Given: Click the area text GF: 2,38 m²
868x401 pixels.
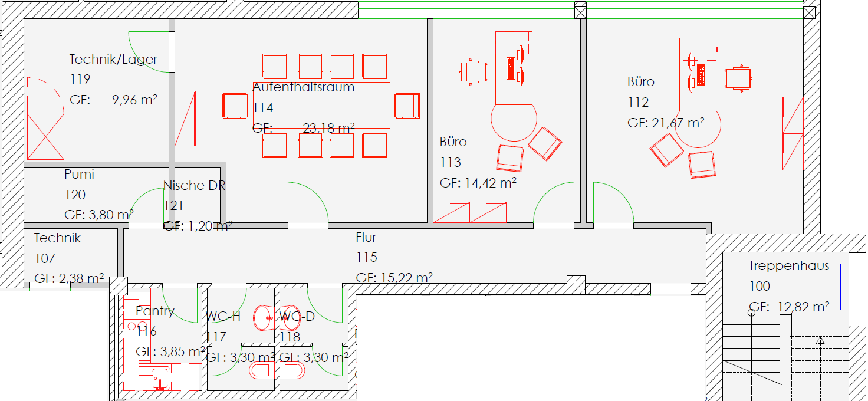Looking at the screenshot, I should (x=69, y=278).
